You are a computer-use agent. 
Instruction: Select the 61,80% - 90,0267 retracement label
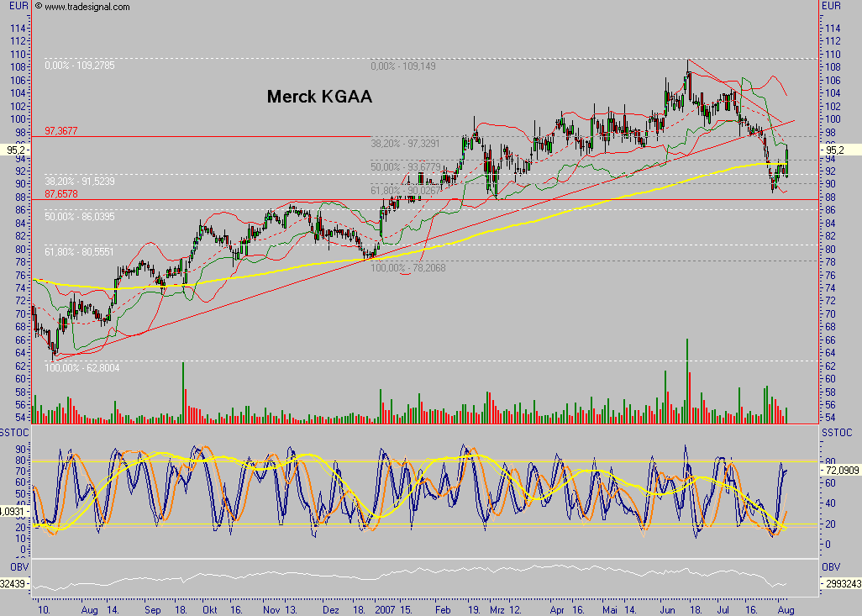tap(405, 190)
